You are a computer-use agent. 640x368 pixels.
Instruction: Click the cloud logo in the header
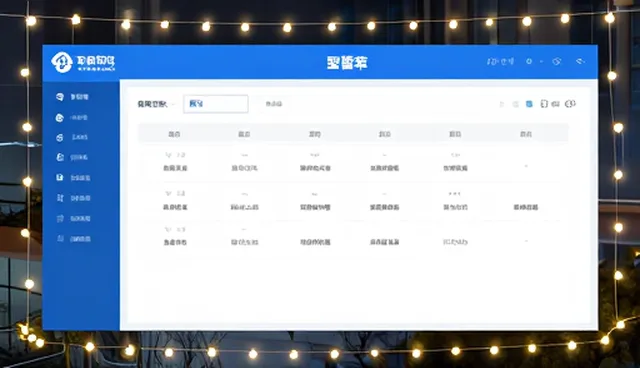click(62, 62)
